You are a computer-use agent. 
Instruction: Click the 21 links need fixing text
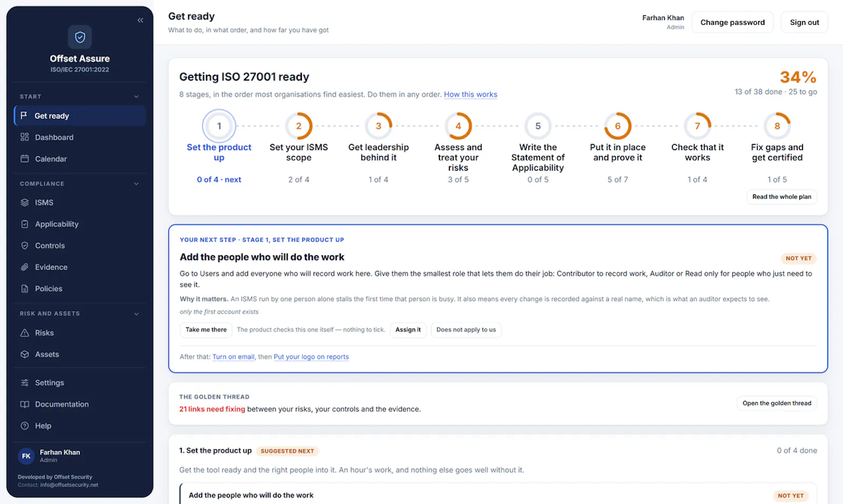[x=212, y=409]
